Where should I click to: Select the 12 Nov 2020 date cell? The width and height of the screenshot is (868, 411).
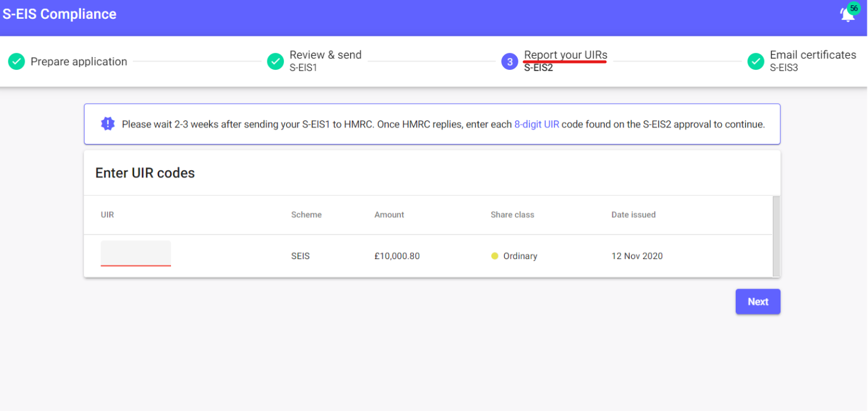click(x=637, y=256)
